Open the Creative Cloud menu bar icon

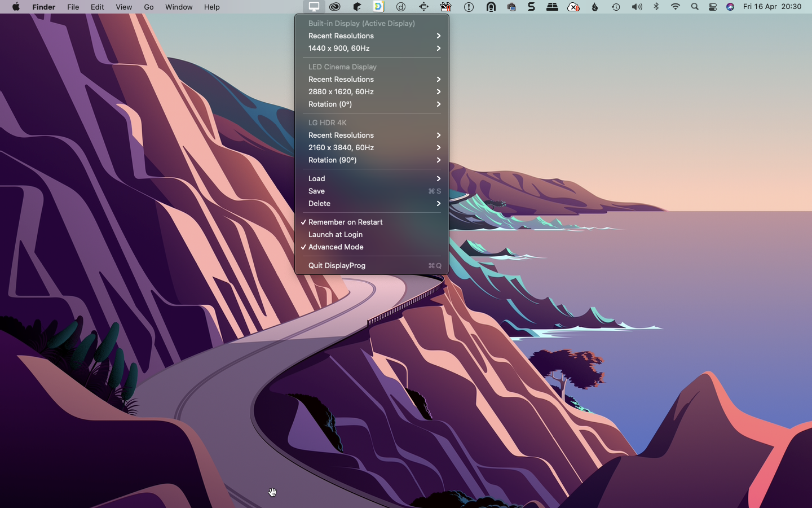[x=335, y=7]
